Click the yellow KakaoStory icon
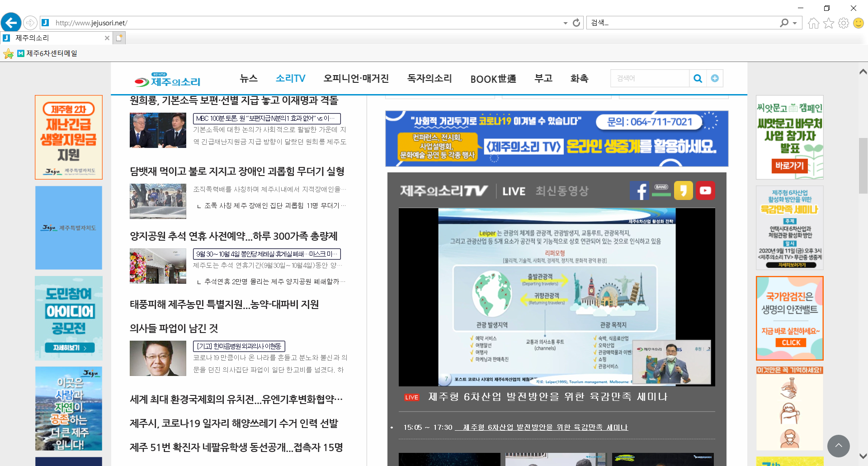 click(683, 190)
